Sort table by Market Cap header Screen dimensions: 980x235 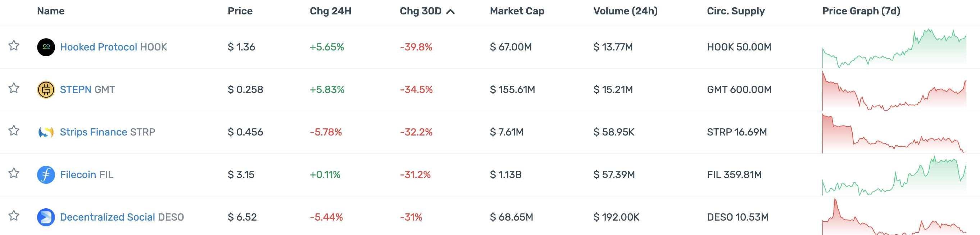click(517, 11)
